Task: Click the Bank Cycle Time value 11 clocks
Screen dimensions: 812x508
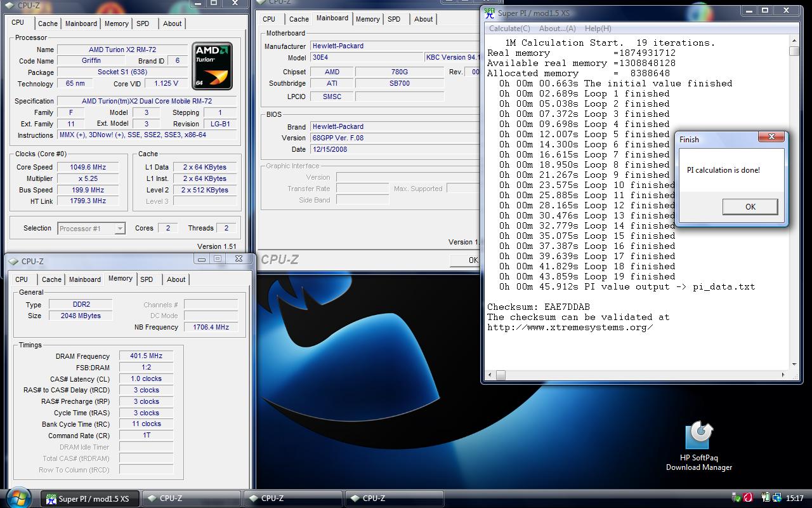Action: (x=146, y=424)
